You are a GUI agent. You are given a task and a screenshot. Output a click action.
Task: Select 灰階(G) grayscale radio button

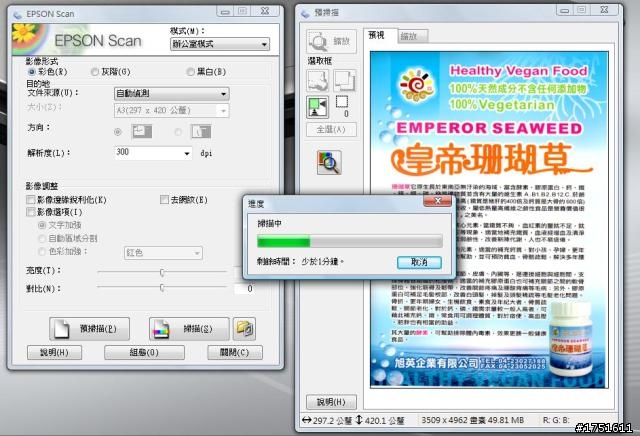[95, 72]
